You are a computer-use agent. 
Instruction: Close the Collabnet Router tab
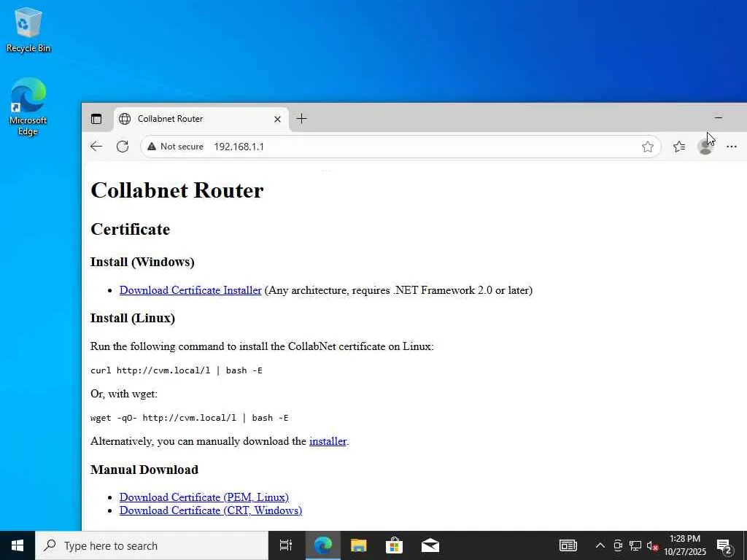(x=277, y=119)
